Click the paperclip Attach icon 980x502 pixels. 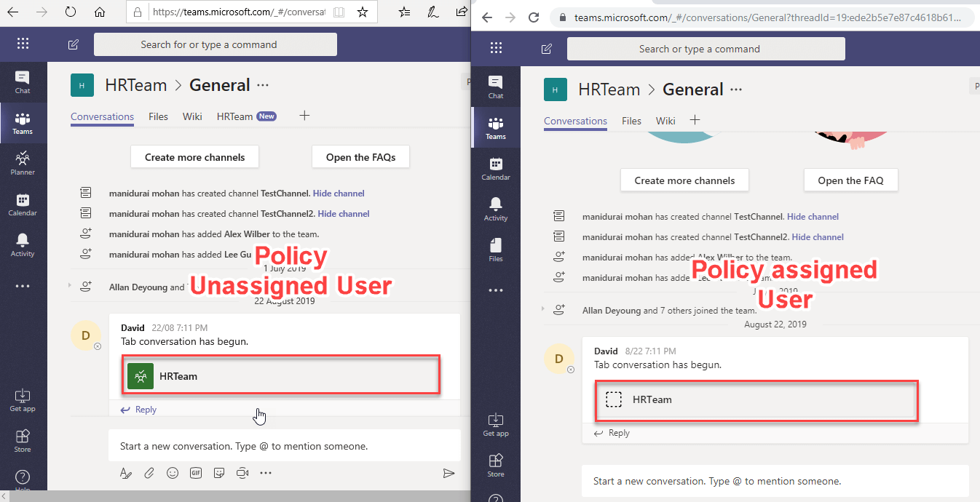pos(149,473)
